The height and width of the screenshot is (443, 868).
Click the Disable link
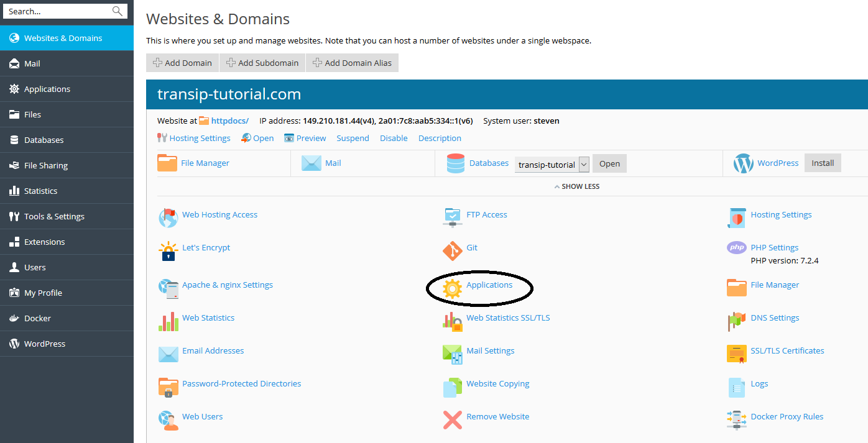pos(394,138)
